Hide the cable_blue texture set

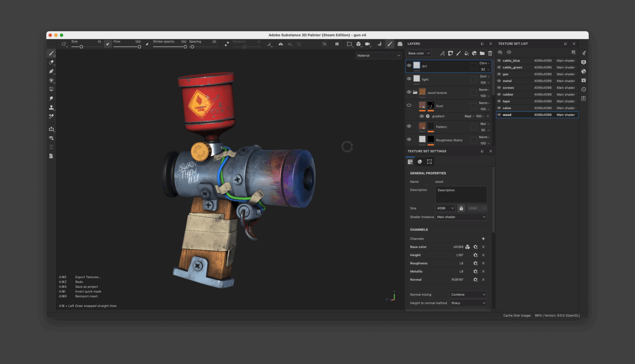pos(499,60)
